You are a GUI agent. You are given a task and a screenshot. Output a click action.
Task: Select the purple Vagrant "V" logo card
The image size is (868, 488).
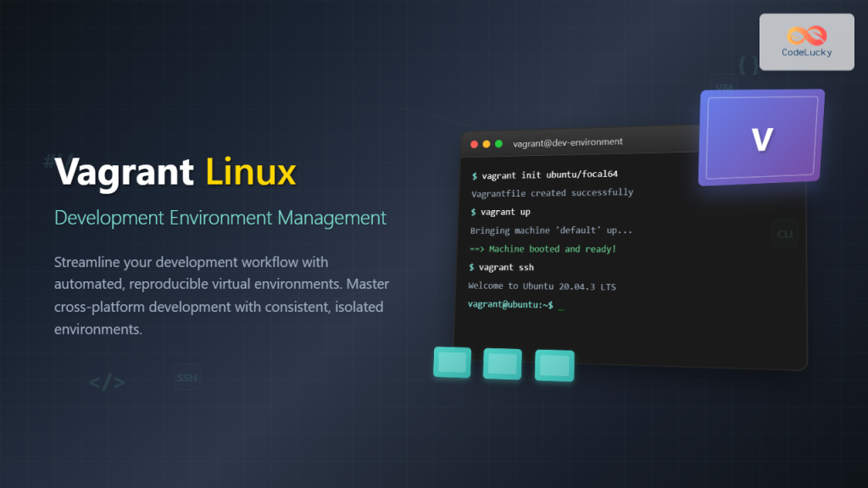click(x=760, y=136)
